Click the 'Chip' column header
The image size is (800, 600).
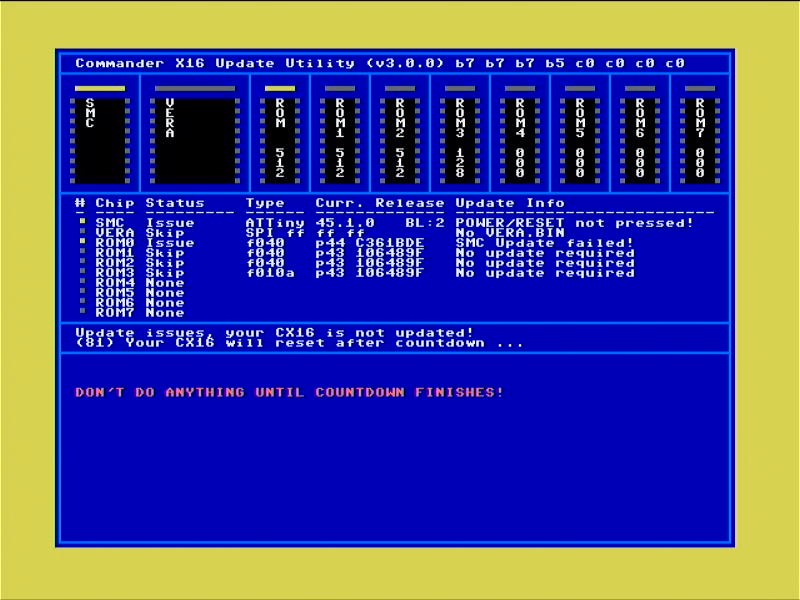click(x=115, y=203)
